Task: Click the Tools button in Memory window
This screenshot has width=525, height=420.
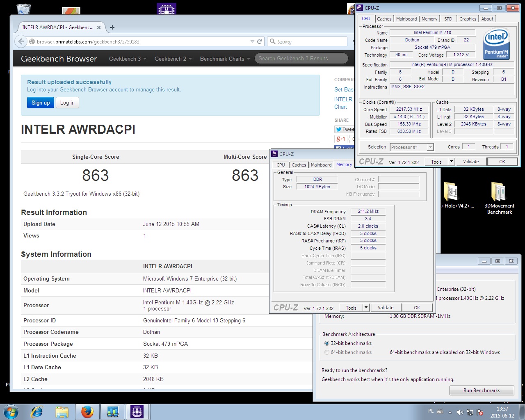Action: 351,308
